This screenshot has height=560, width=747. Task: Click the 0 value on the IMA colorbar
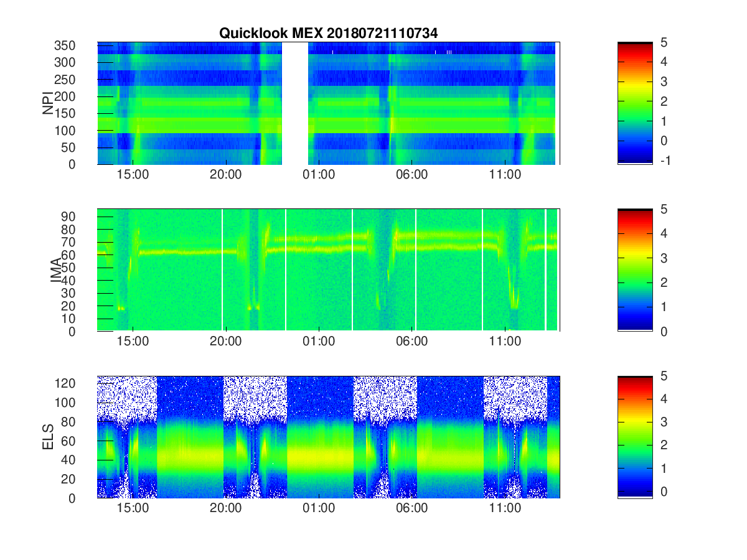point(665,331)
